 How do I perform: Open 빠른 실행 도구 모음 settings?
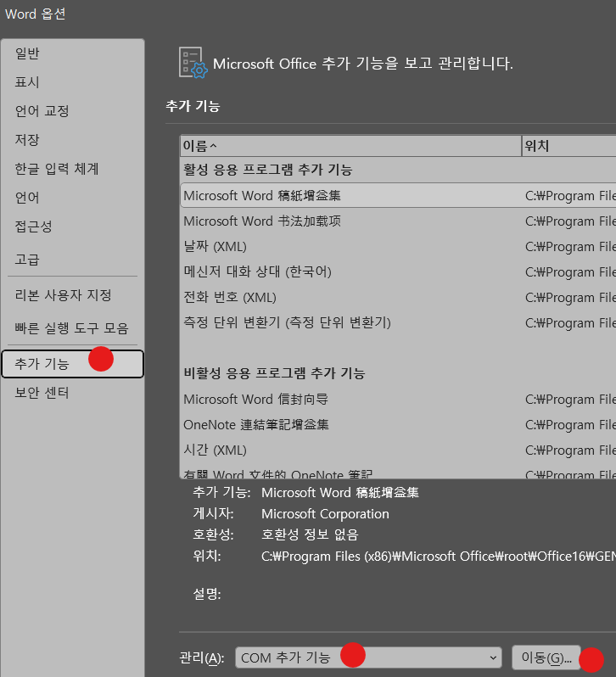(72, 328)
